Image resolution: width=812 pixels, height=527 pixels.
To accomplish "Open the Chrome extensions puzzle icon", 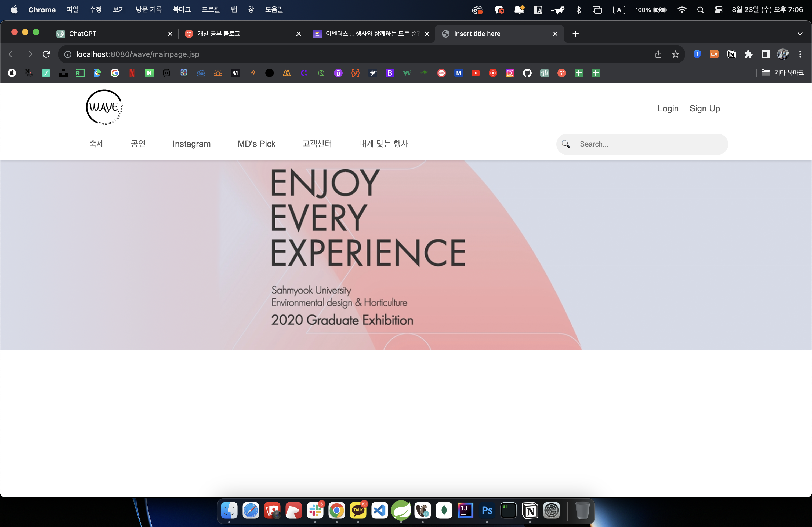I will pos(749,54).
